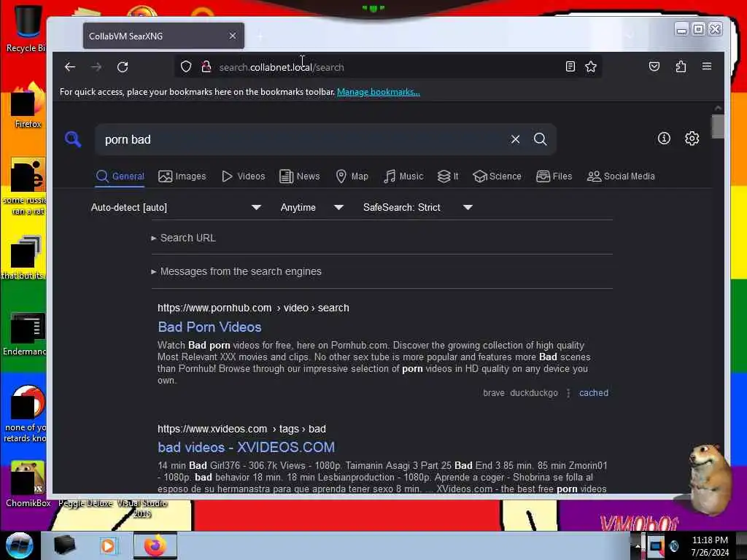Switch to the General category tab
The height and width of the screenshot is (560, 747).
coord(120,176)
